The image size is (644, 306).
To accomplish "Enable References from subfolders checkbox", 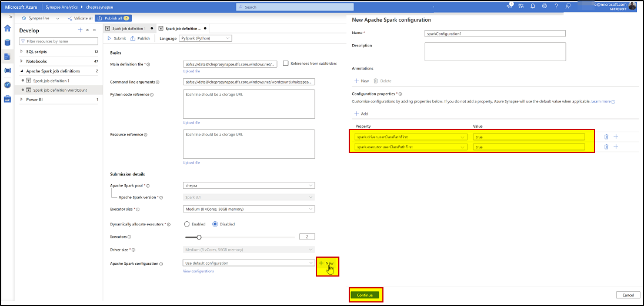I will [286, 64].
